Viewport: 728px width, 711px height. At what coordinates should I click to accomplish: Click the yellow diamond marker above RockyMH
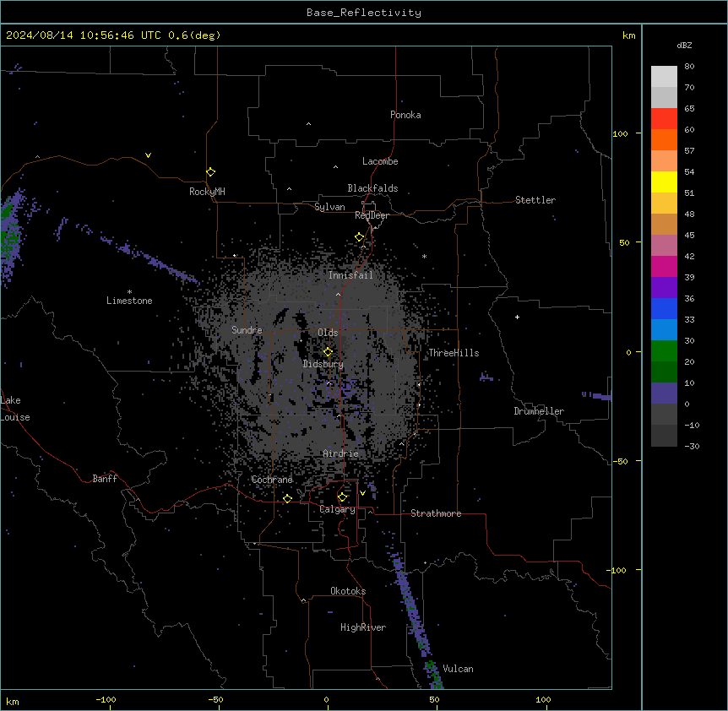[210, 172]
